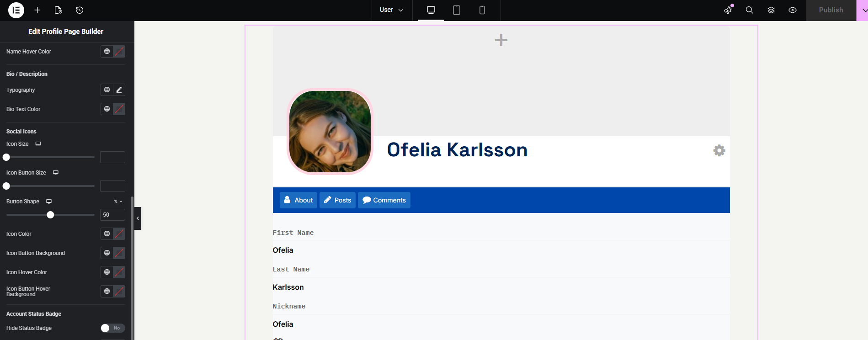Click Ofelia's profile photo

point(330,132)
